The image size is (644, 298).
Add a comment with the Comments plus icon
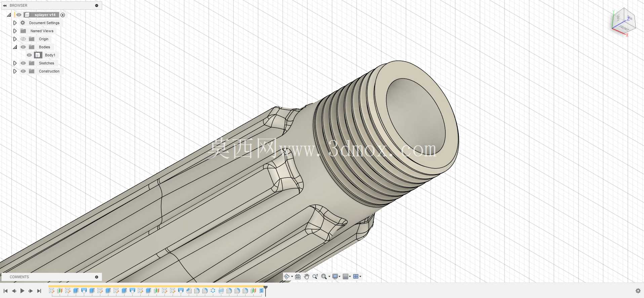[x=96, y=277]
